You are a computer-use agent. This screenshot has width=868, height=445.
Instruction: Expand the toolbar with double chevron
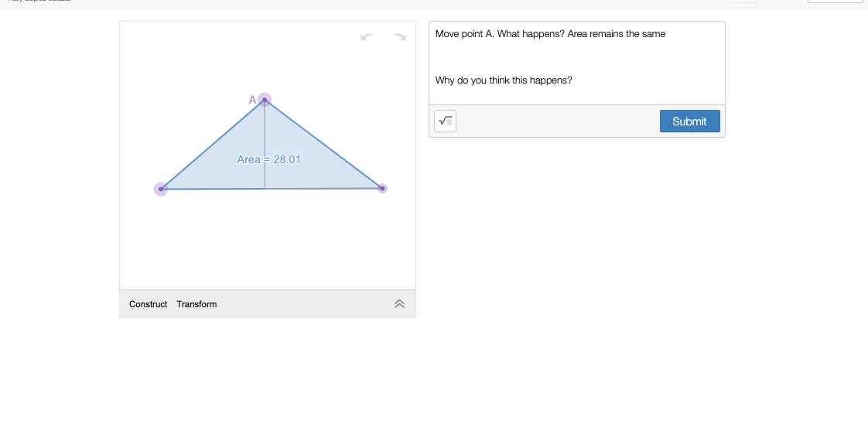[x=399, y=304]
